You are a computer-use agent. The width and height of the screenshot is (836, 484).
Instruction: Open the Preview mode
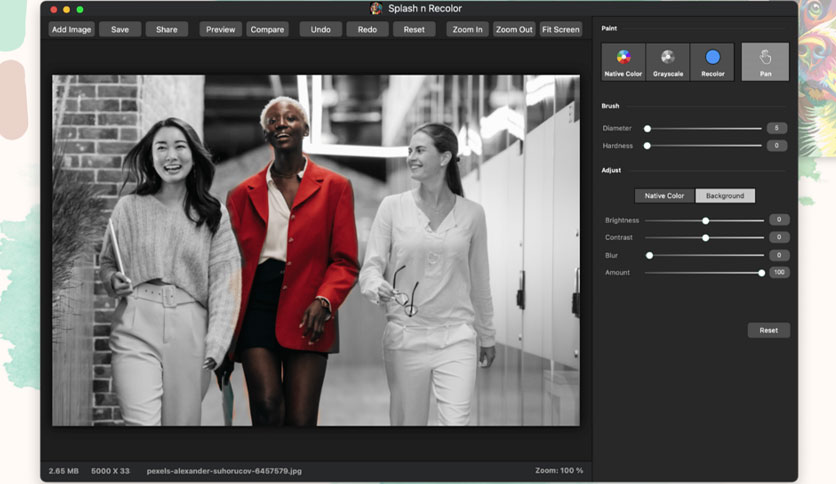[x=220, y=29]
